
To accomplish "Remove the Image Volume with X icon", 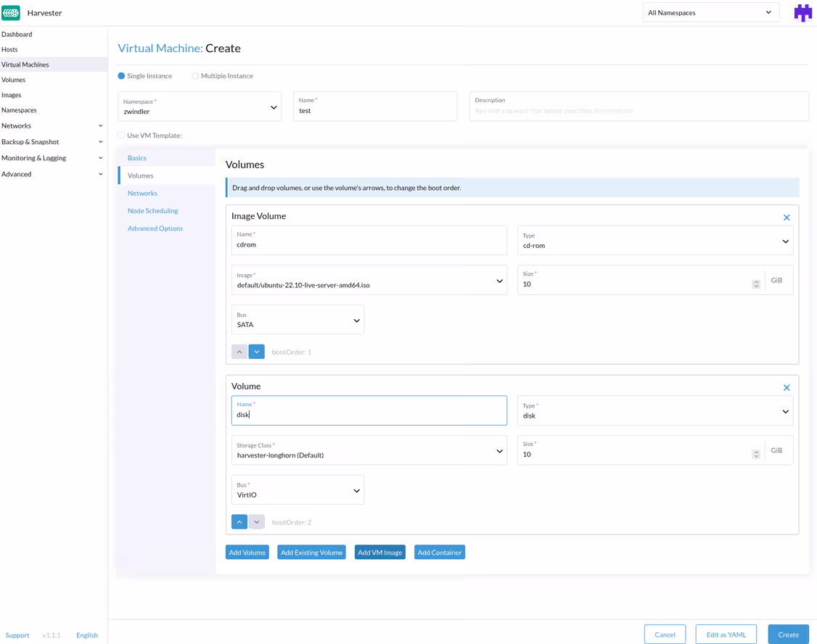I will point(787,218).
